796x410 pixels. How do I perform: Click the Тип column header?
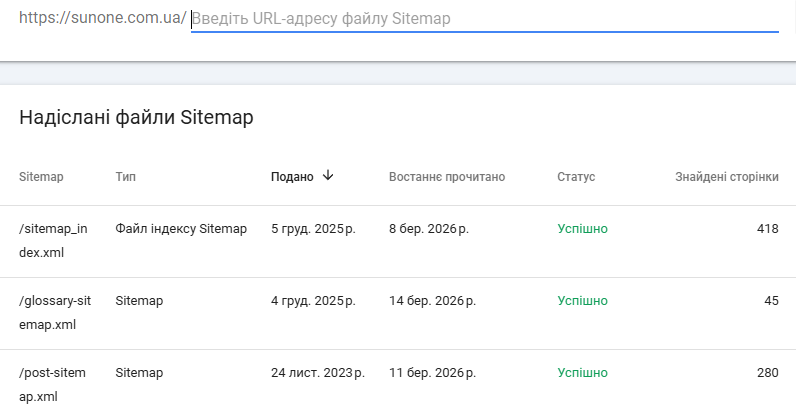[x=126, y=177]
